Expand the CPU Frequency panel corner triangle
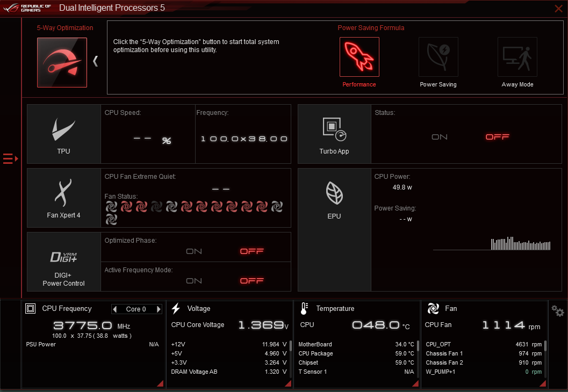The height and width of the screenshot is (392, 568). point(160,383)
